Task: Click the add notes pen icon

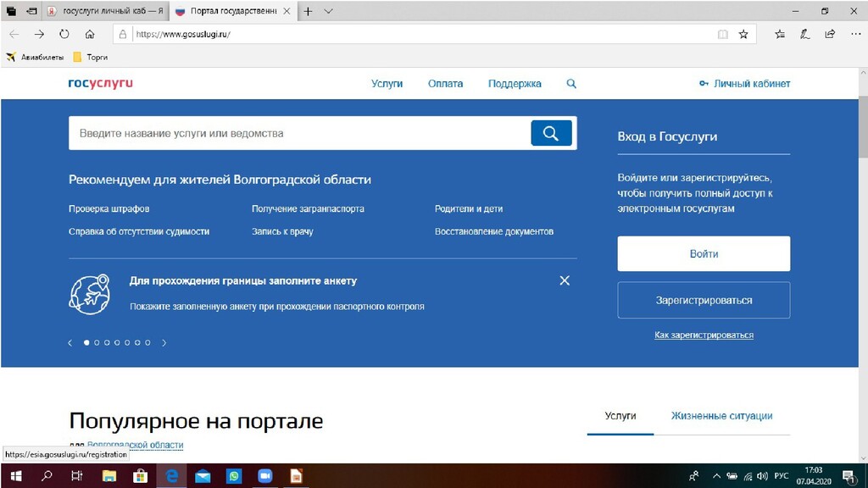Action: [805, 34]
